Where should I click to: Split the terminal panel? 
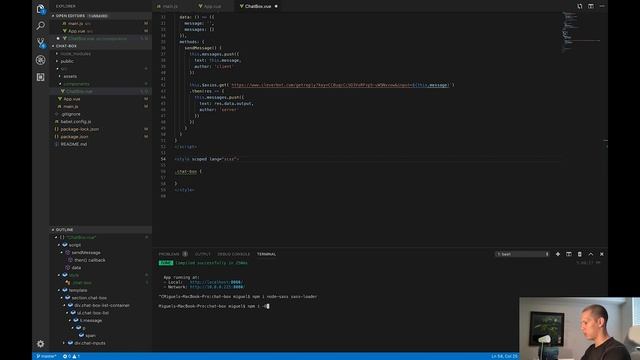click(569, 254)
